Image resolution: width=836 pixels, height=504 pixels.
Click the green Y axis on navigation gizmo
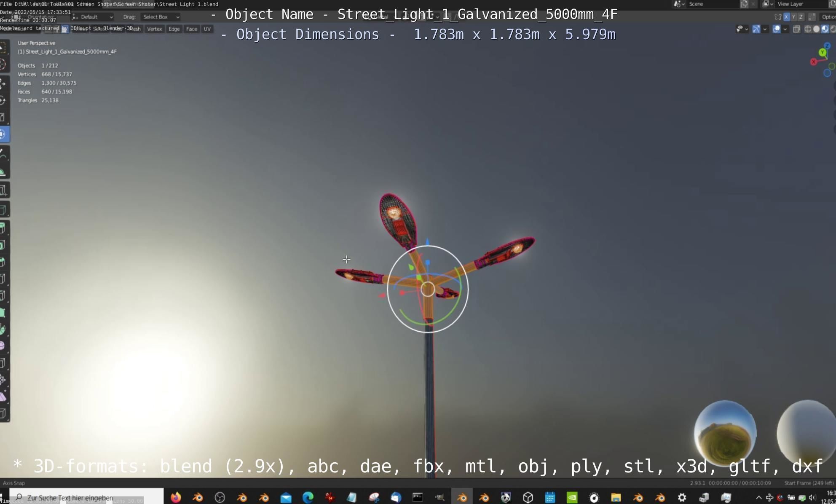823,53
